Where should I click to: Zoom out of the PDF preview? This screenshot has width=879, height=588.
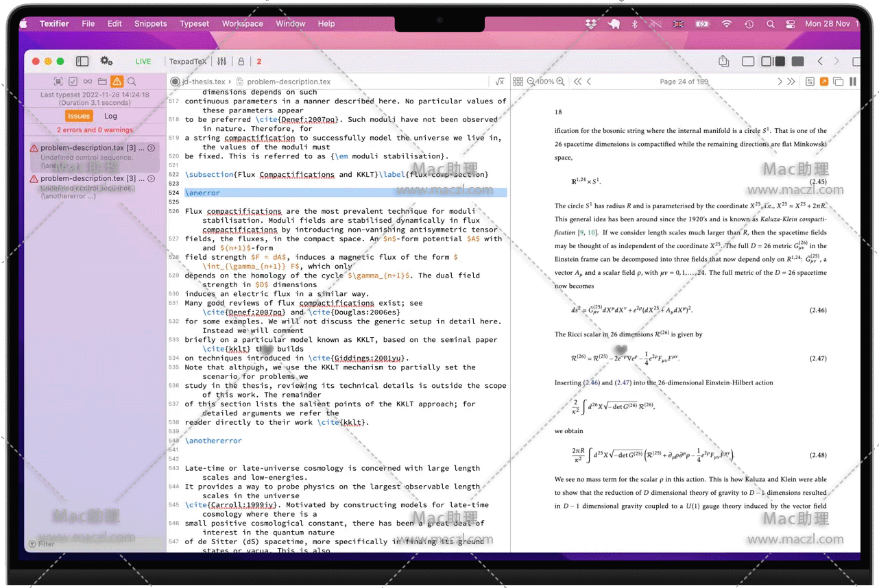(531, 82)
